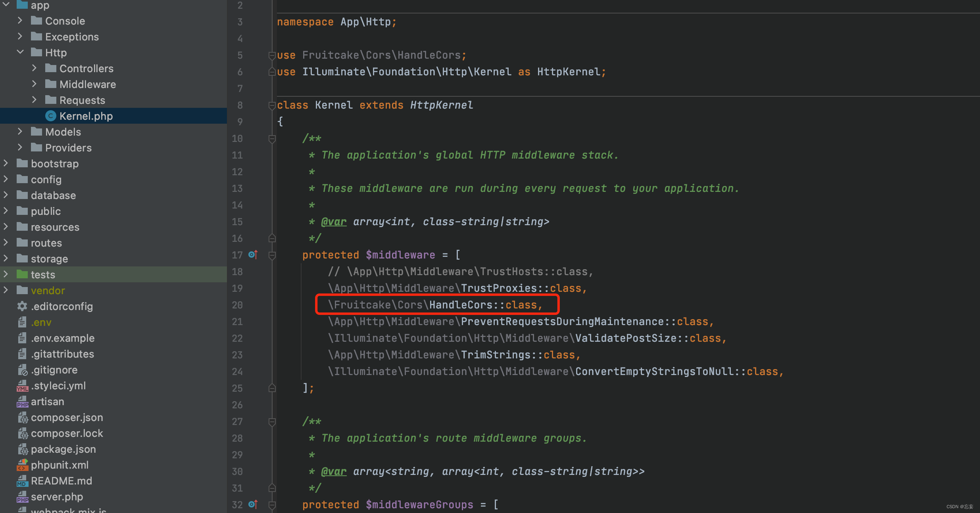This screenshot has height=513, width=980.
Task: Open the .env file
Action: (41, 322)
